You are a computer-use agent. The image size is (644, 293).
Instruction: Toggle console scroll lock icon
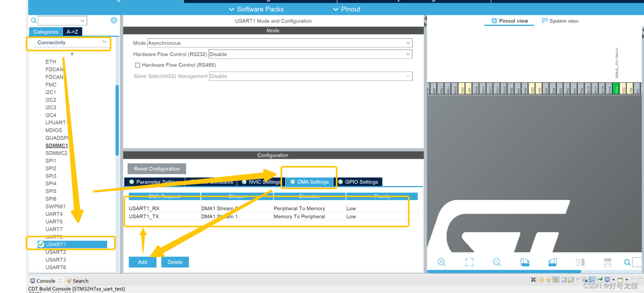571,280
